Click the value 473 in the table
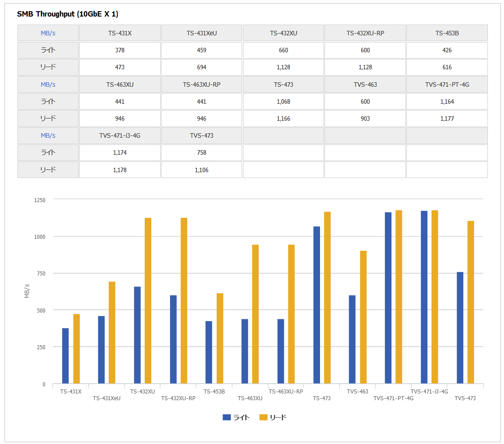The width and height of the screenshot is (504, 444). [120, 67]
